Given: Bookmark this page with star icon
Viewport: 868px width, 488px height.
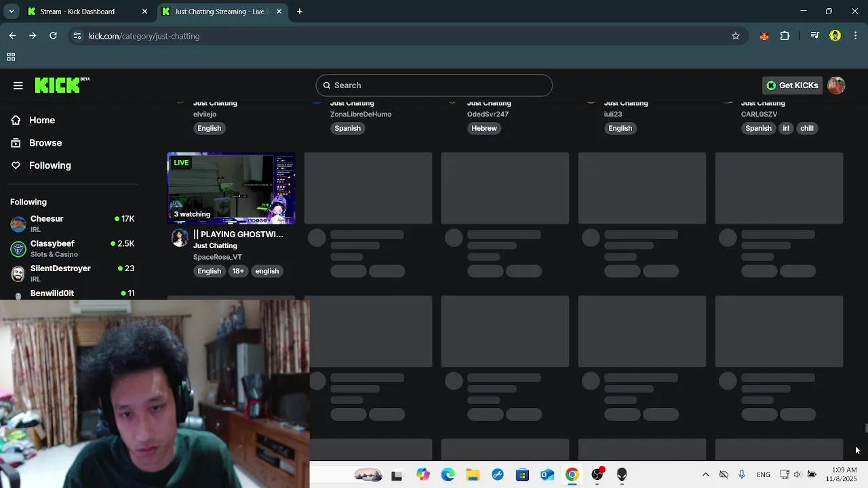Looking at the screenshot, I should 736,36.
